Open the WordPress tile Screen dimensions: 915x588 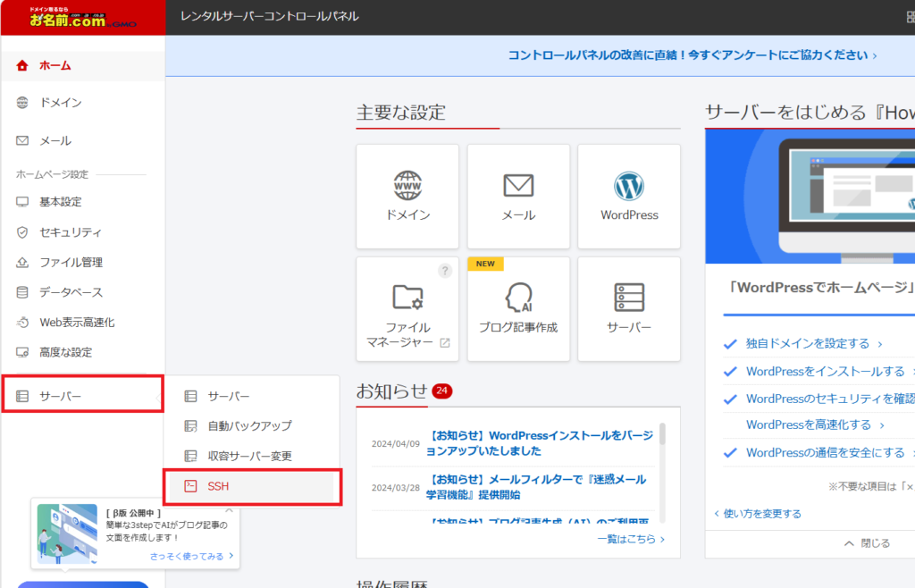tap(629, 197)
